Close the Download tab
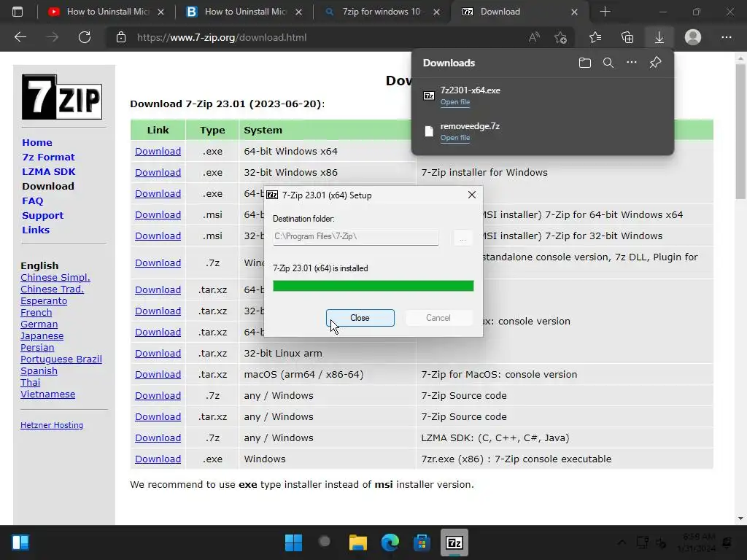The height and width of the screenshot is (560, 747). 575,12
